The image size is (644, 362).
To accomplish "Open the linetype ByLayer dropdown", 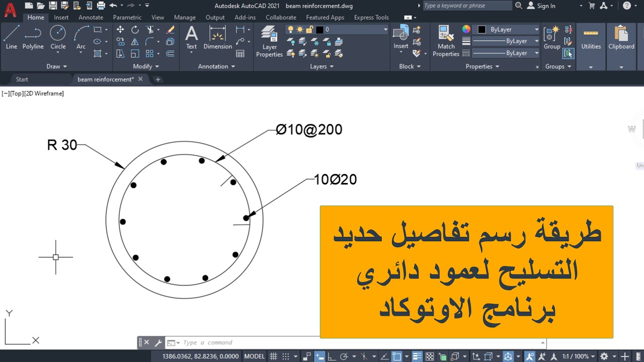I will pyautogui.click(x=507, y=53).
